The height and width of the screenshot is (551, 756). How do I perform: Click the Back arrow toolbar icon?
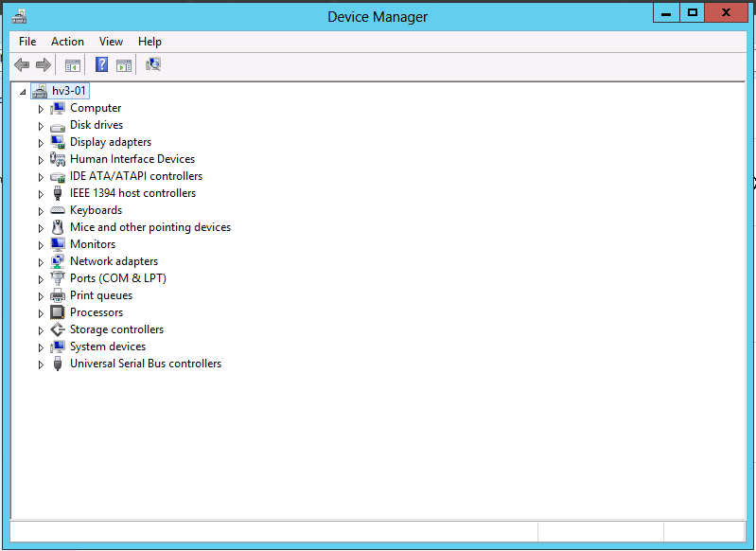click(x=22, y=64)
